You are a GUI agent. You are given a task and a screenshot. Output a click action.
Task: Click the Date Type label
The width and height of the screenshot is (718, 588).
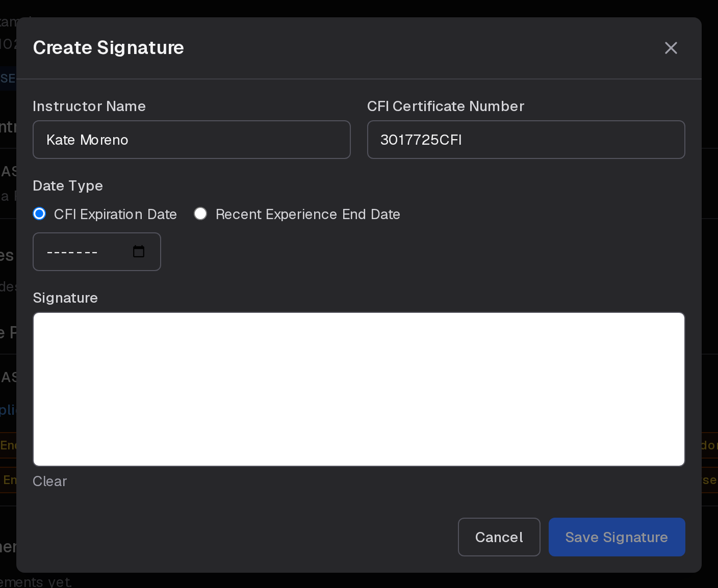68,186
